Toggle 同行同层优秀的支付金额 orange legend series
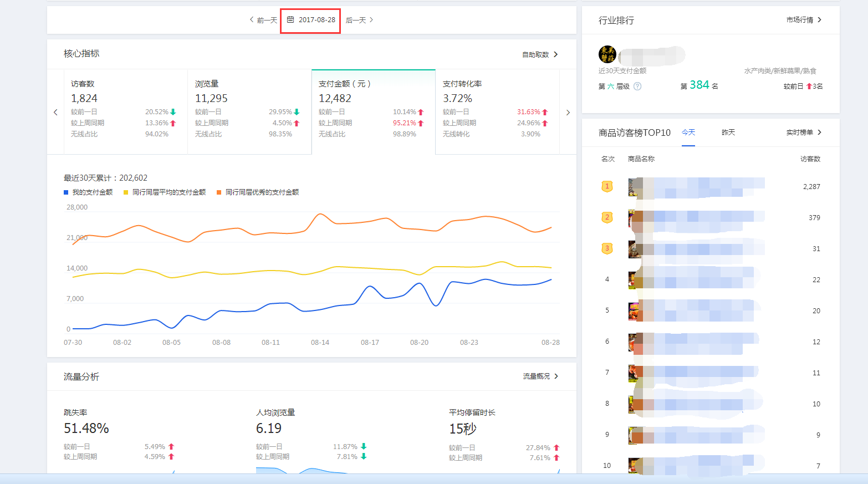868x484 pixels. point(258,192)
